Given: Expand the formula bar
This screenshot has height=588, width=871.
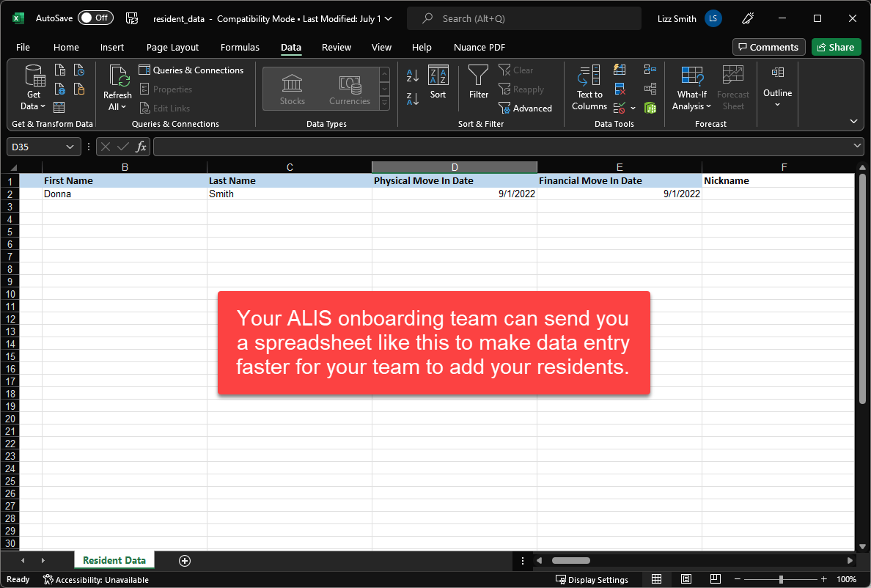Looking at the screenshot, I should pyautogui.click(x=857, y=145).
